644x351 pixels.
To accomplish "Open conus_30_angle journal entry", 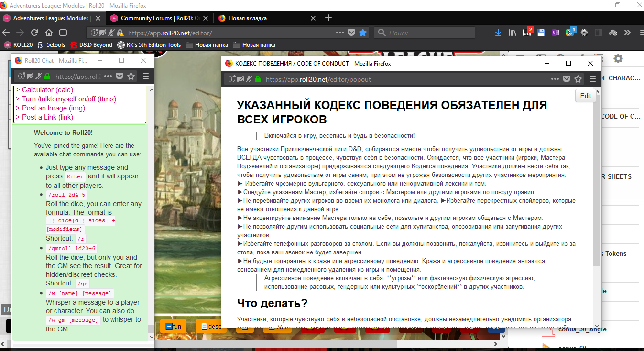I will coord(582,329).
